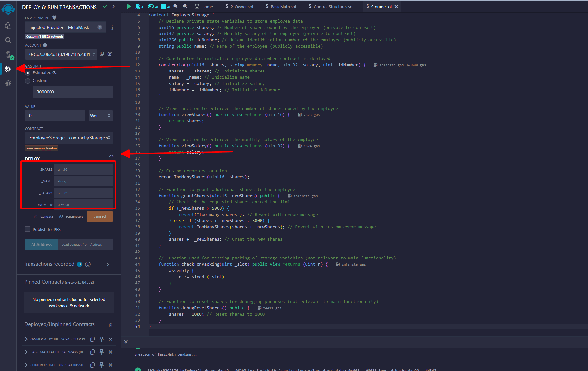Select the Deploy & Run sidebar icon
588x371 pixels.
(8, 69)
